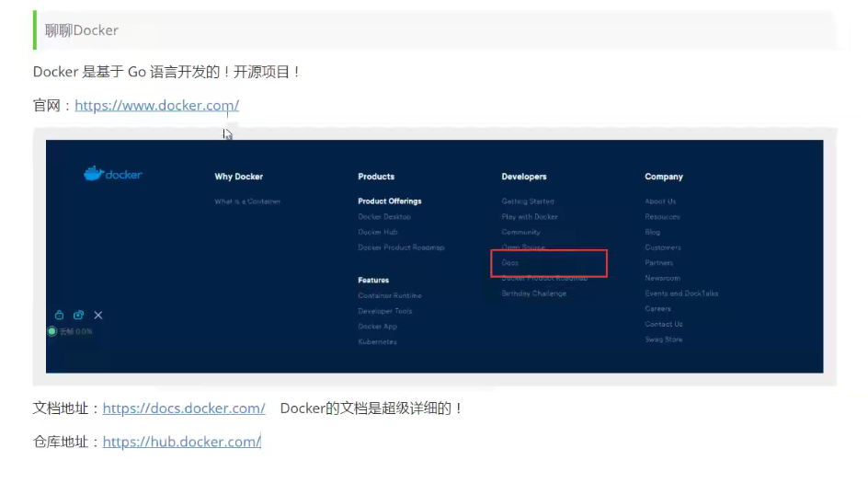Click 'Getting Started' footer link
Viewport: 868px width, 483px height.
coord(528,201)
